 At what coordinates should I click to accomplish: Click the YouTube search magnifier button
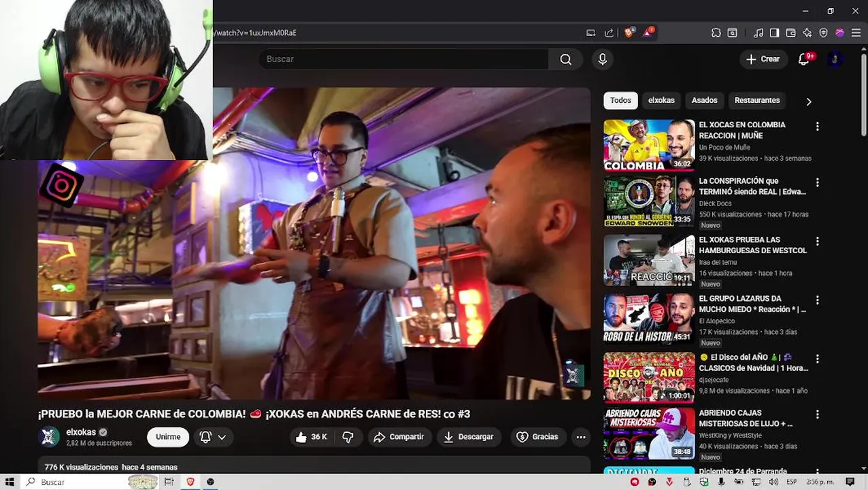click(x=565, y=59)
